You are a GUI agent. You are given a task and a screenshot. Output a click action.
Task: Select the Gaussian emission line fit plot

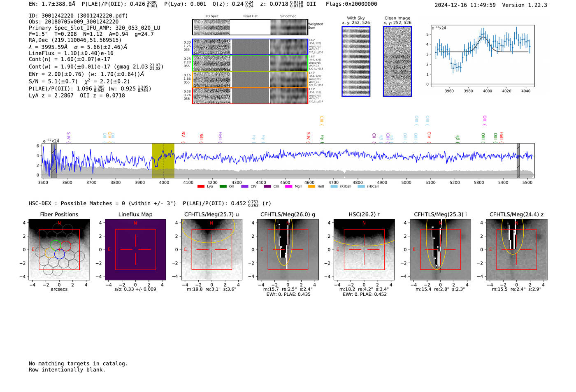[483, 56]
